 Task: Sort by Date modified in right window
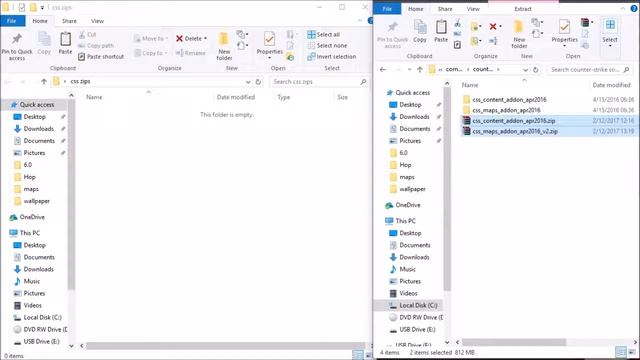[611, 85]
